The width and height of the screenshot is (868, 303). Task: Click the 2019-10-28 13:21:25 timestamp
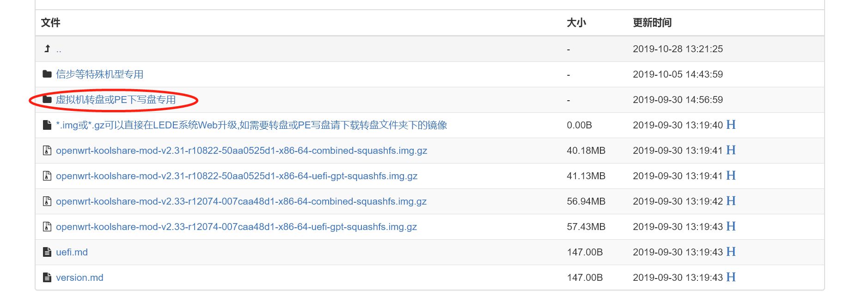coord(678,49)
